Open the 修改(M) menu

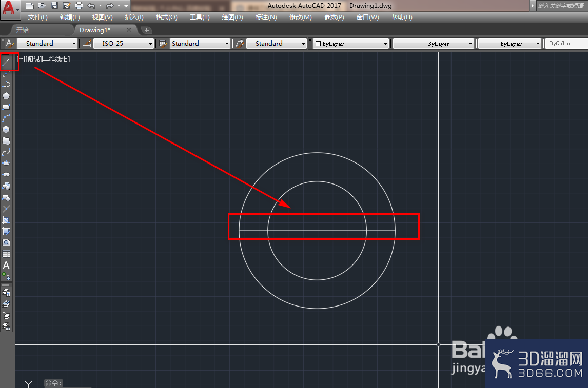point(300,17)
